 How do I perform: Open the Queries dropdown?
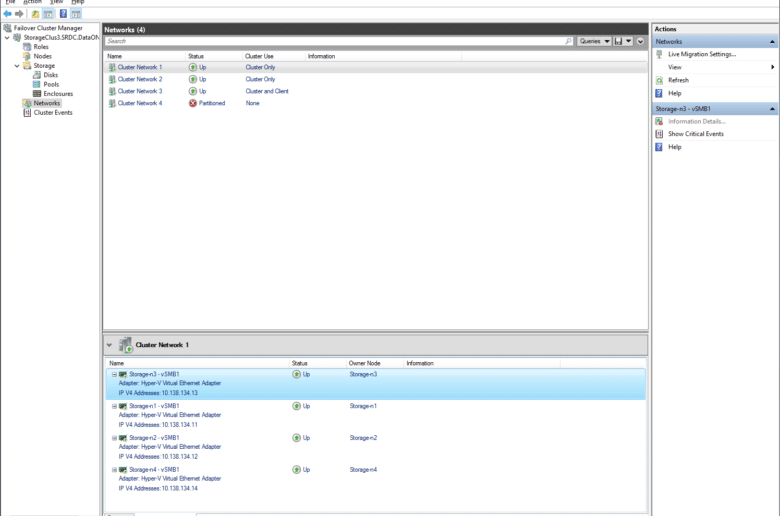click(x=594, y=41)
